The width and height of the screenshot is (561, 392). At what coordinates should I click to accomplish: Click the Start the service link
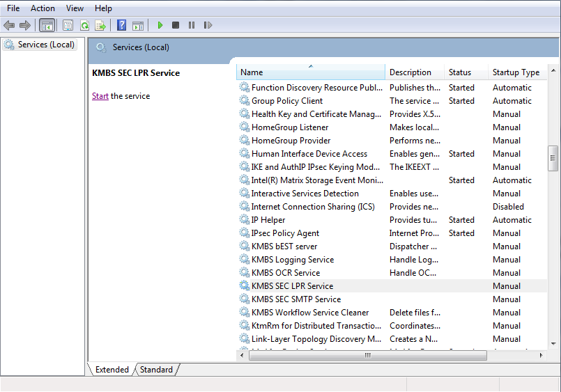100,96
